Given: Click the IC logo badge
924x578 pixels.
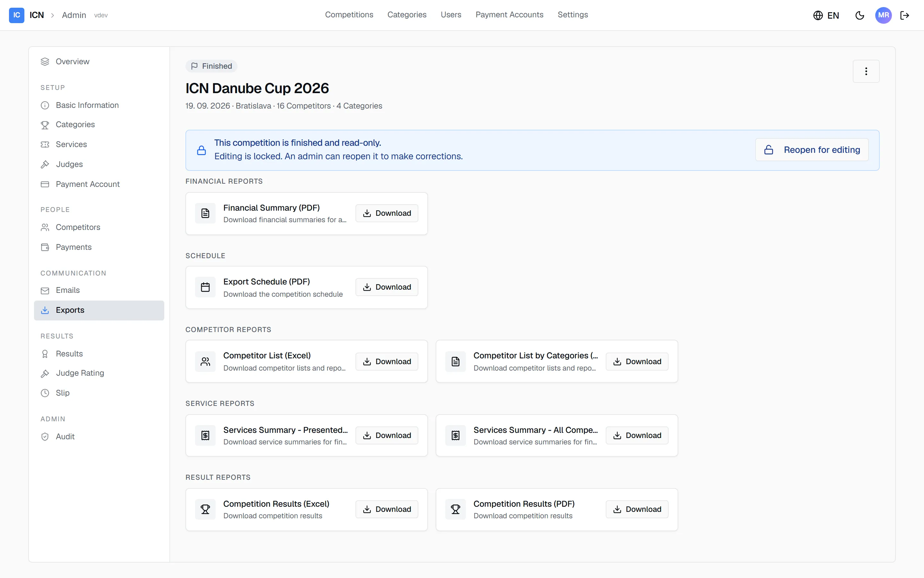Looking at the screenshot, I should (x=16, y=15).
